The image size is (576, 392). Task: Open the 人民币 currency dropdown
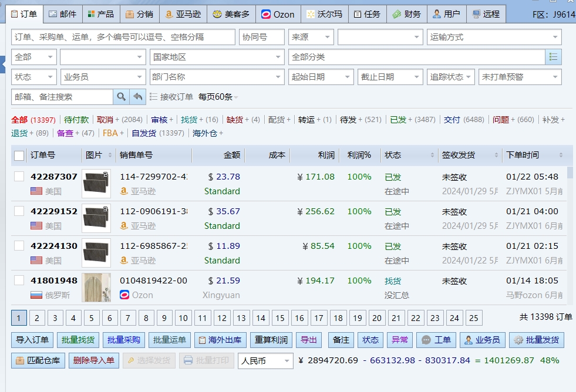coord(265,360)
